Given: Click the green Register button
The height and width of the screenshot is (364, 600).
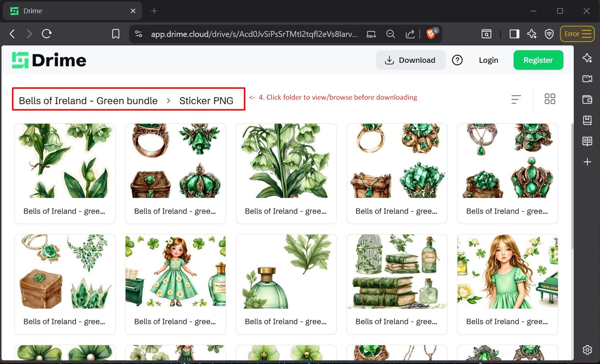Looking at the screenshot, I should [538, 60].
